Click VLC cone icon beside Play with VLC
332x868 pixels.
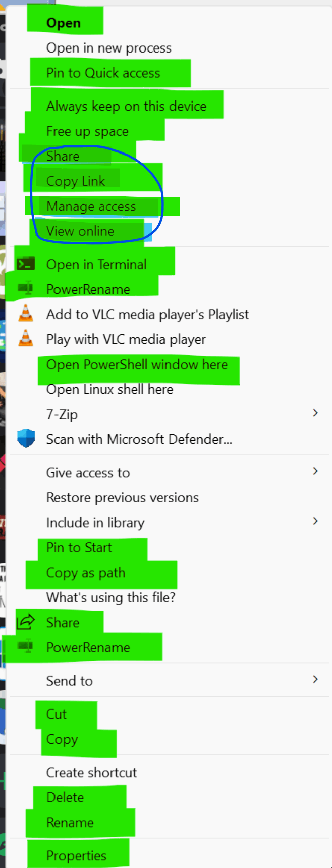click(26, 339)
